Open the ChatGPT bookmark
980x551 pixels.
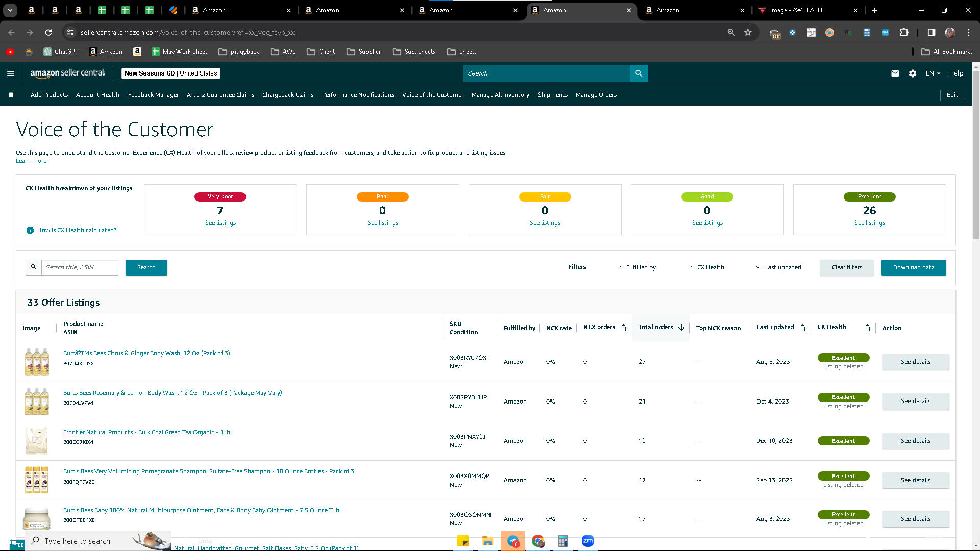(x=61, y=52)
